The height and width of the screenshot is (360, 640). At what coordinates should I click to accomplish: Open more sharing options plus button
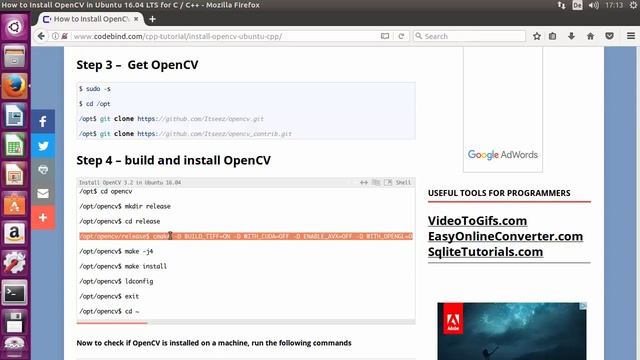(43, 218)
